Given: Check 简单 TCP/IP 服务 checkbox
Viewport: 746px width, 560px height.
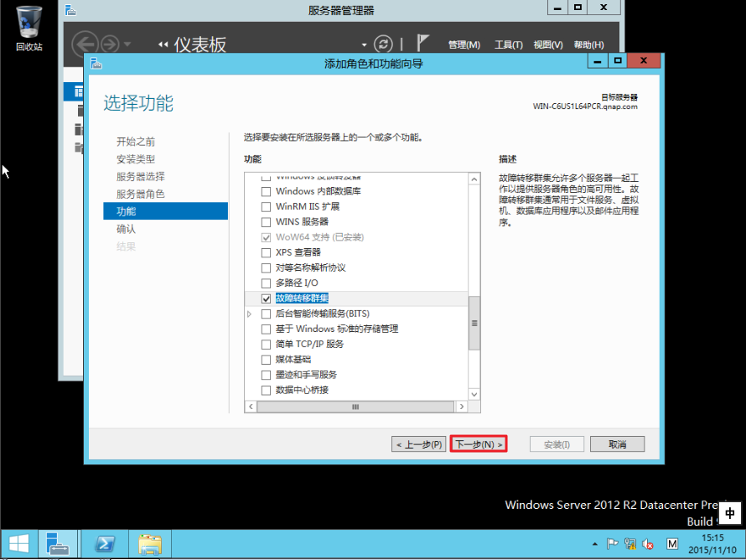Looking at the screenshot, I should [266, 344].
